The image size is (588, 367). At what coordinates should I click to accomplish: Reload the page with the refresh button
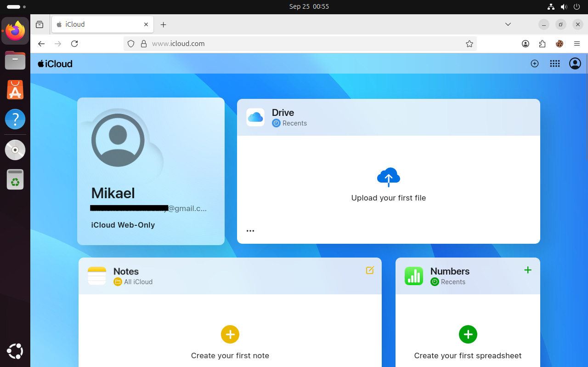pos(74,44)
